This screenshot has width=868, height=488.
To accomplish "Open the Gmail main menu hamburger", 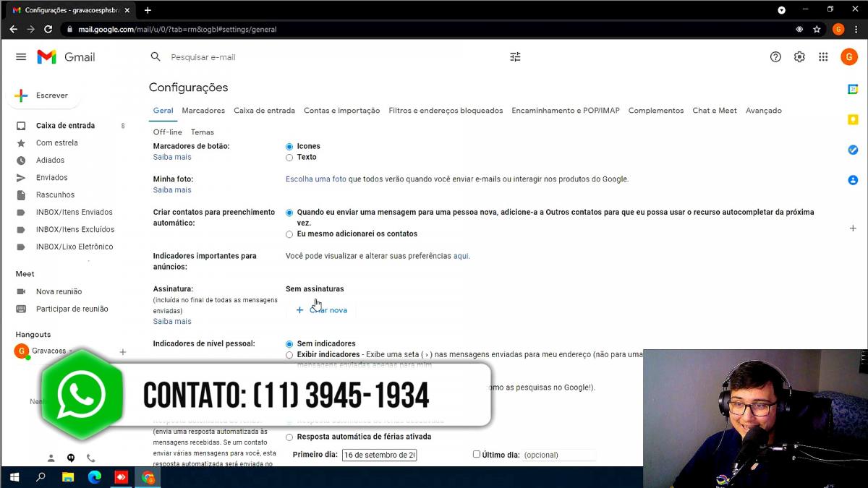I will pos(21,57).
